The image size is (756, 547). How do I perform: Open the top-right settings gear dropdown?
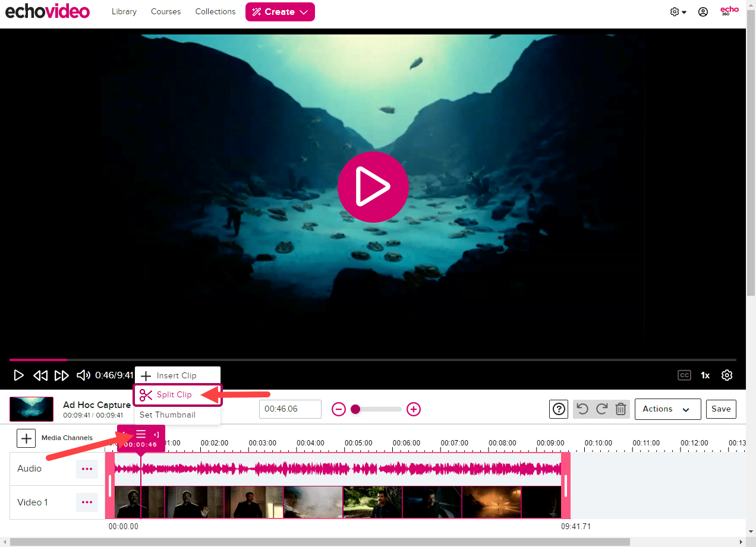675,11
